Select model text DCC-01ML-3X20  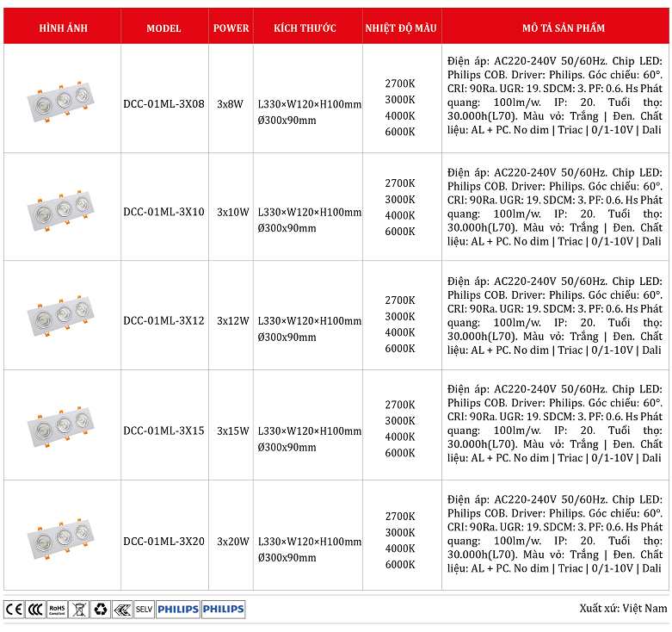pyautogui.click(x=163, y=542)
